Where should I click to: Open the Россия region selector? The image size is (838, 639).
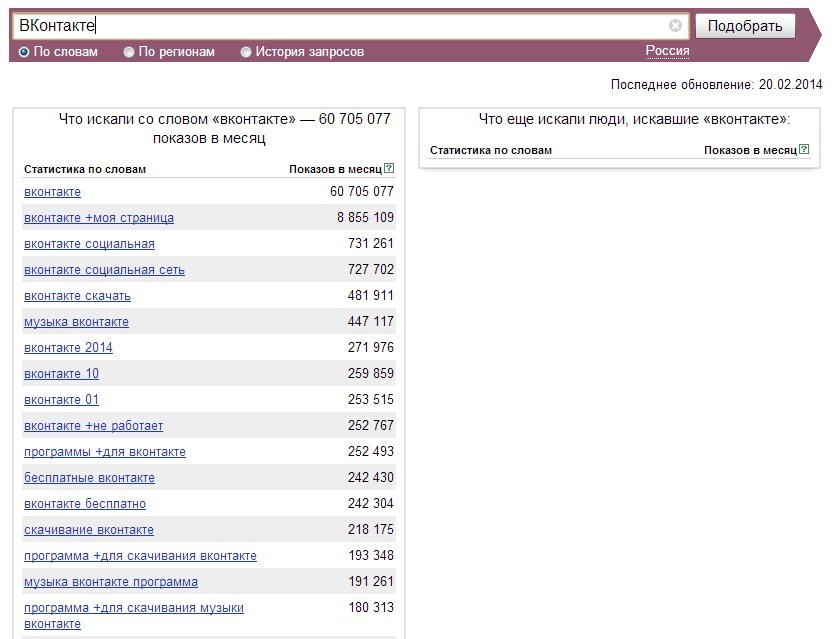667,51
